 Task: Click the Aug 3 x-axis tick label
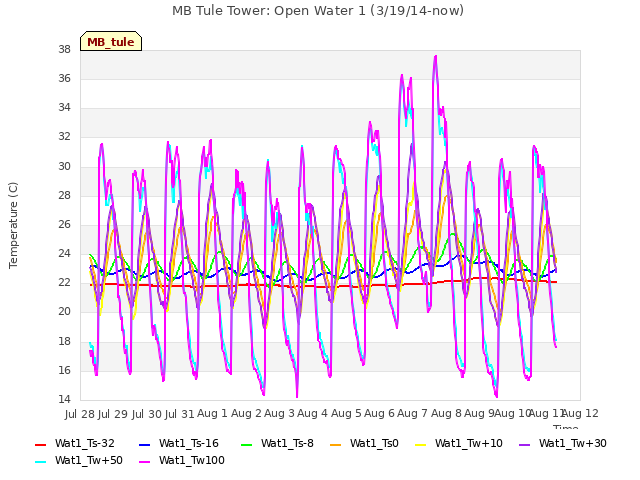point(279,413)
